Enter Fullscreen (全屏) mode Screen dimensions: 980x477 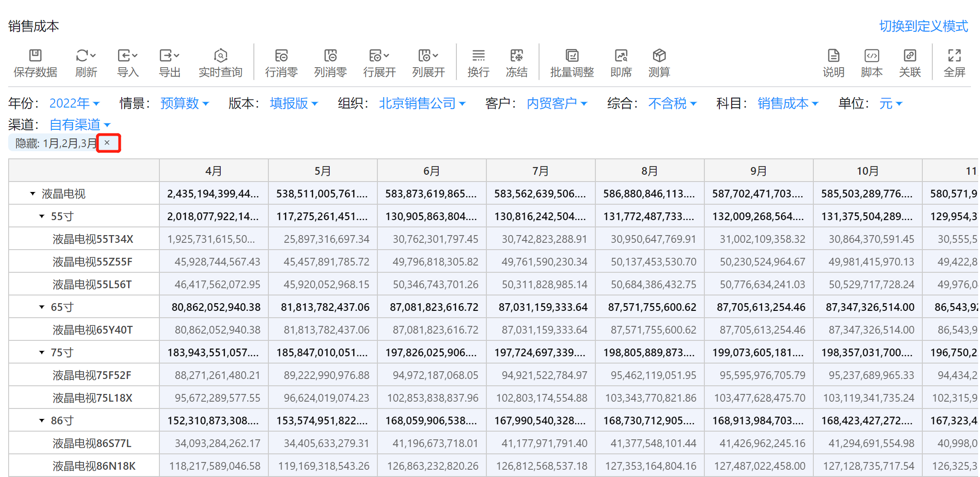click(954, 56)
